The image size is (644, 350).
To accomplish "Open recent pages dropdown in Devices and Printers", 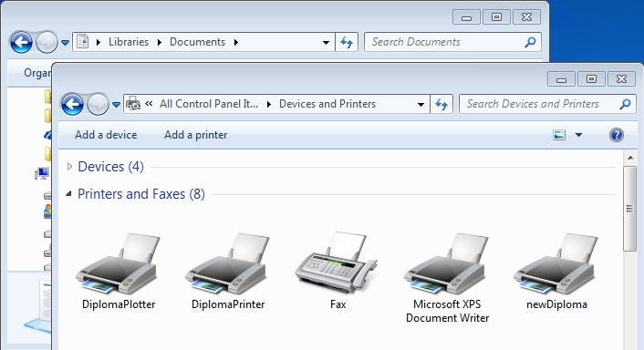I will (116, 105).
